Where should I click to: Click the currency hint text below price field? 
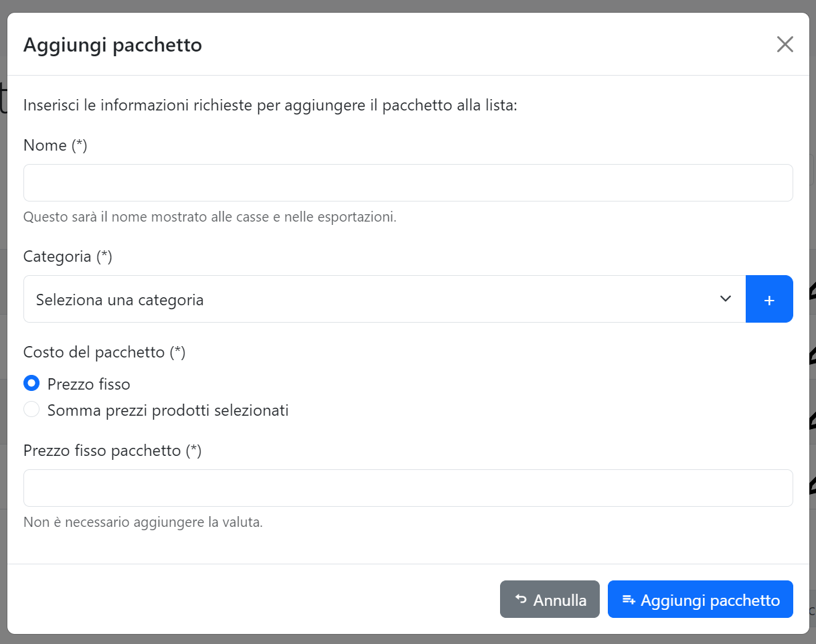(143, 522)
